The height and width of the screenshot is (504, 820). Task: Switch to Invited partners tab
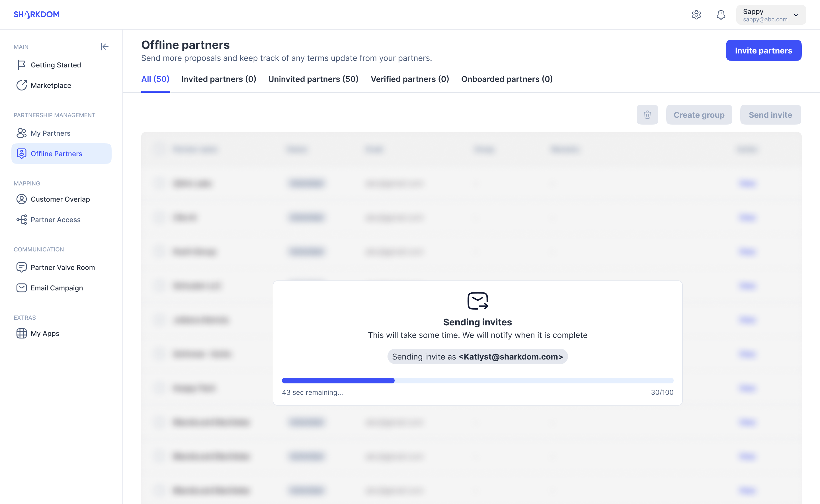(x=218, y=79)
